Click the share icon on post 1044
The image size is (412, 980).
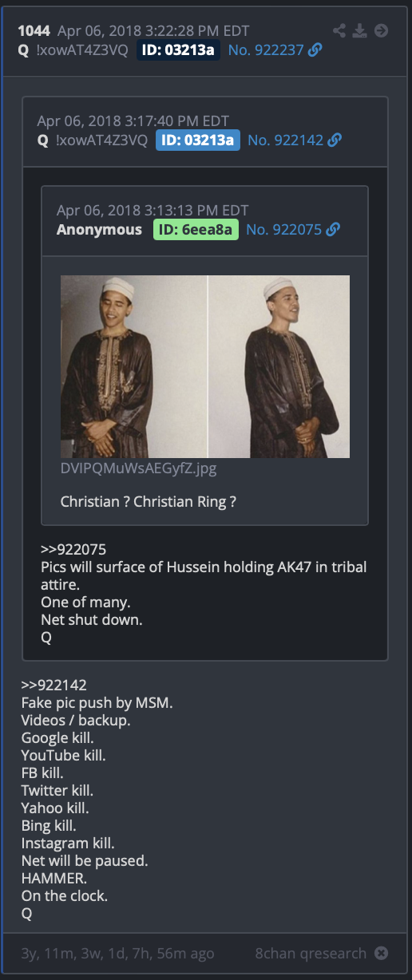pos(339,30)
